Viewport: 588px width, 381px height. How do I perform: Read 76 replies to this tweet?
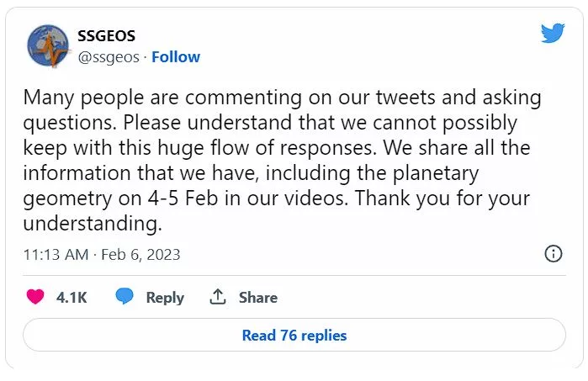[294, 335]
